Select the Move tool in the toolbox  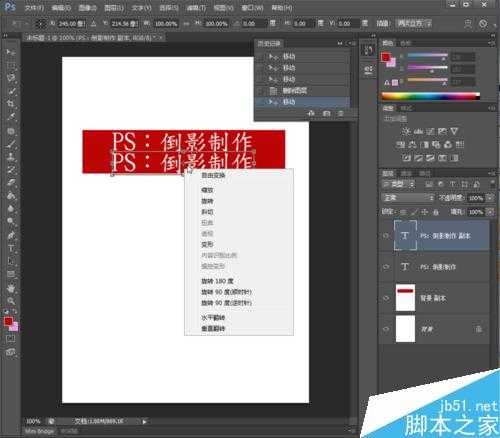click(11, 52)
